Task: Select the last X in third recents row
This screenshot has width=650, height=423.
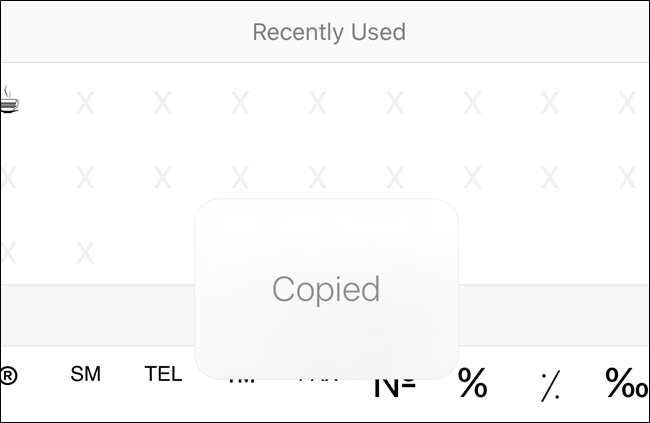Action: coord(85,253)
